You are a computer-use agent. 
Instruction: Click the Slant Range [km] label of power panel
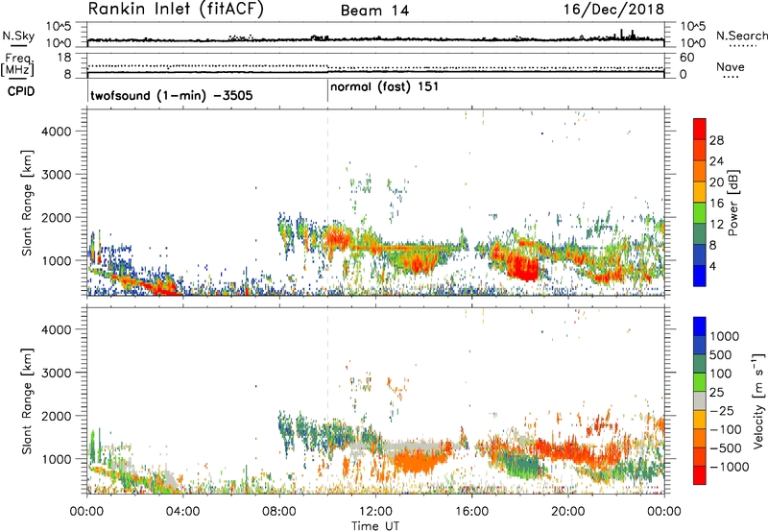(x=27, y=203)
